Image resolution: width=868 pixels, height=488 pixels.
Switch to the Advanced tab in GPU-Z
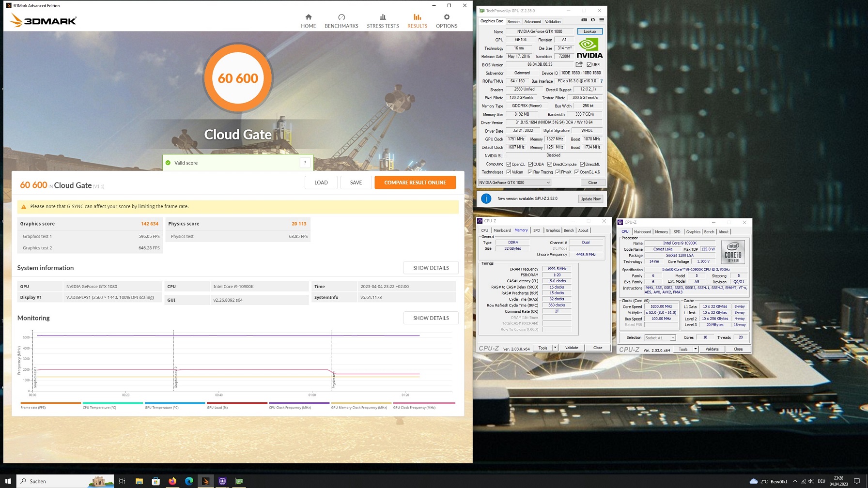click(x=533, y=21)
